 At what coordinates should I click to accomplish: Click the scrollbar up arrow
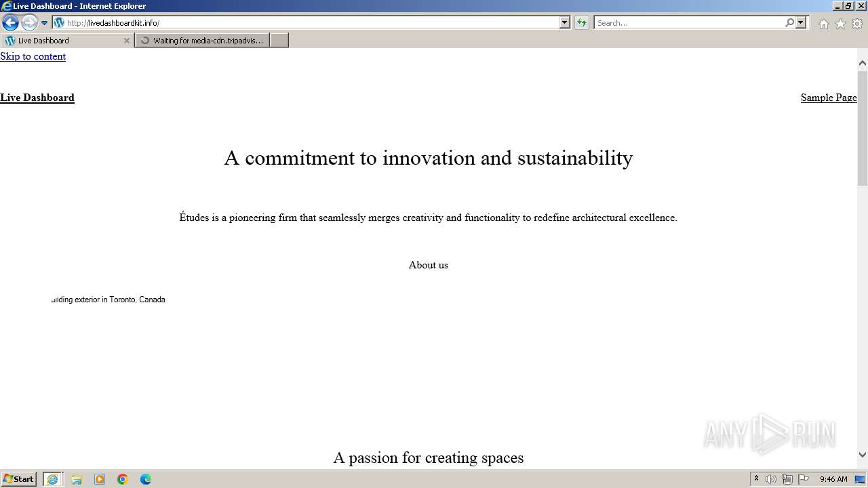pos(863,63)
